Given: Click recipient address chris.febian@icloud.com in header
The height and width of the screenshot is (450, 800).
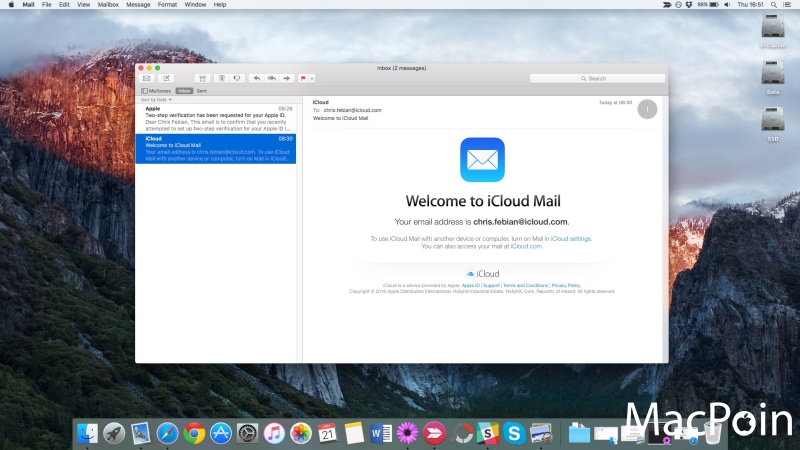Looking at the screenshot, I should pos(352,110).
